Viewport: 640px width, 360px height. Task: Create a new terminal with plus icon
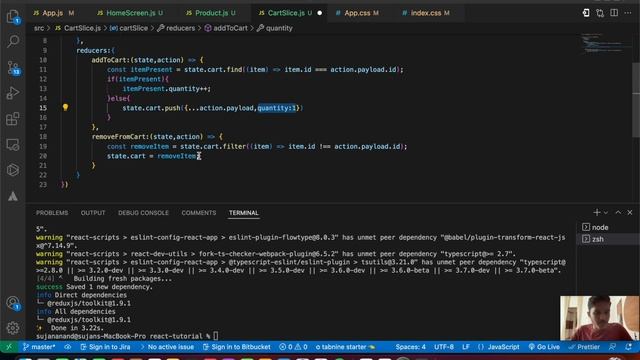click(x=596, y=212)
